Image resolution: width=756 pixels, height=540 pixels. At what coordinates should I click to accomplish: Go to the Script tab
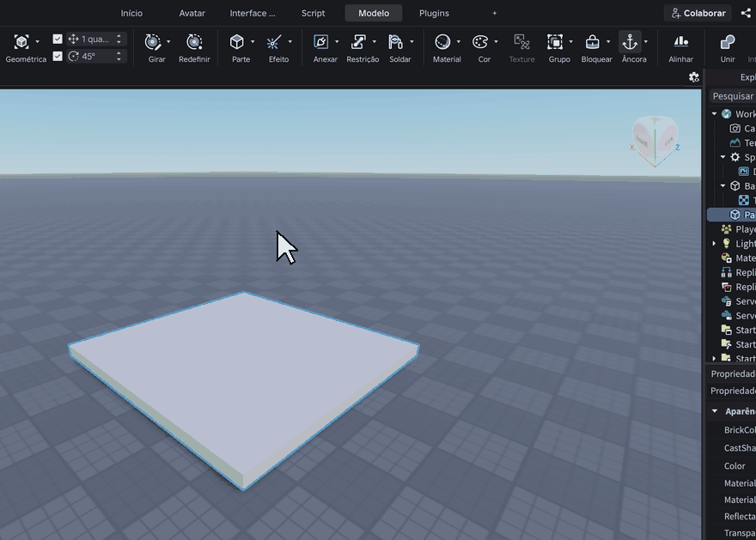tap(313, 13)
